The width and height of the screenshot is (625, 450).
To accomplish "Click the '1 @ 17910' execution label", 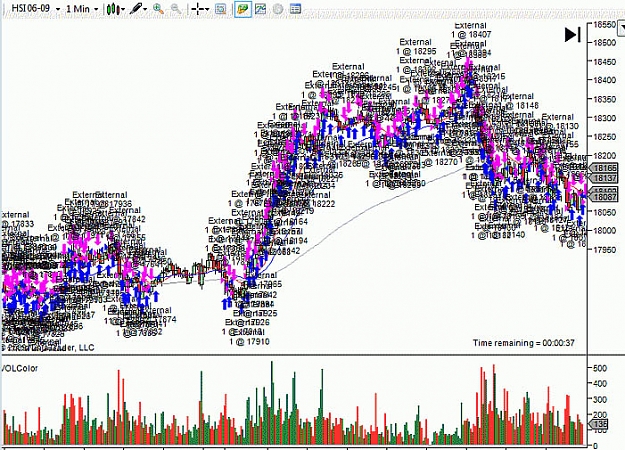I will click(250, 342).
